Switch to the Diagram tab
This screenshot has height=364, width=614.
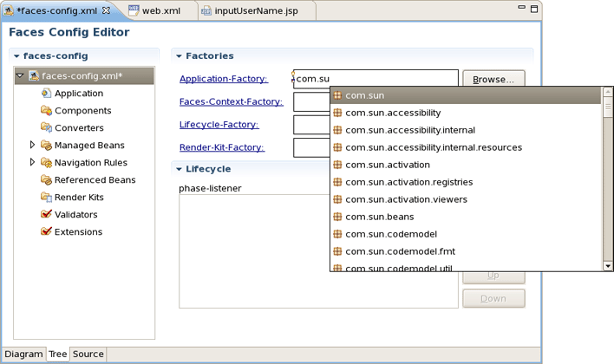23,354
